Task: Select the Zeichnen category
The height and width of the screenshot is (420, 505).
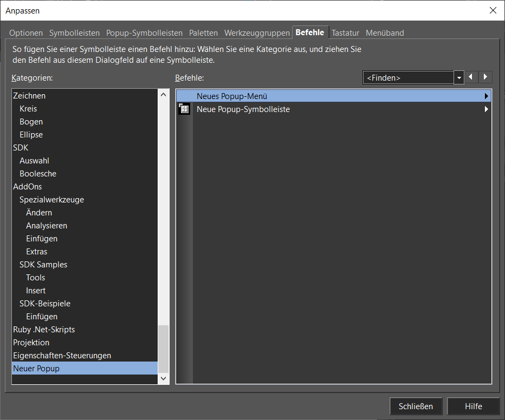Action: [x=85, y=95]
